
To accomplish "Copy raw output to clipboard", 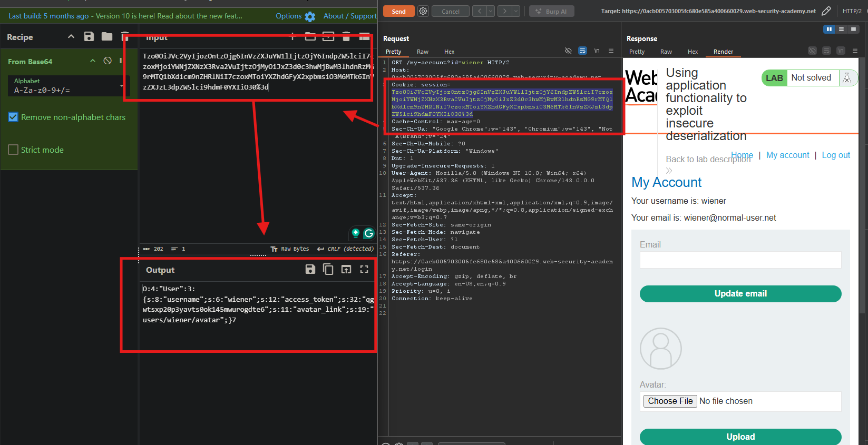I will 328,269.
